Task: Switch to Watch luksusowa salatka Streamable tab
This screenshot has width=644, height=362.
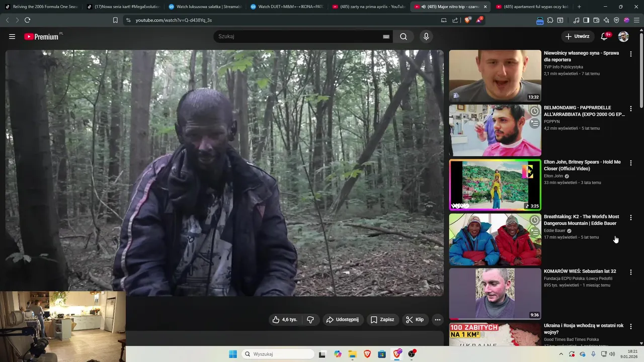Action: click(x=205, y=7)
